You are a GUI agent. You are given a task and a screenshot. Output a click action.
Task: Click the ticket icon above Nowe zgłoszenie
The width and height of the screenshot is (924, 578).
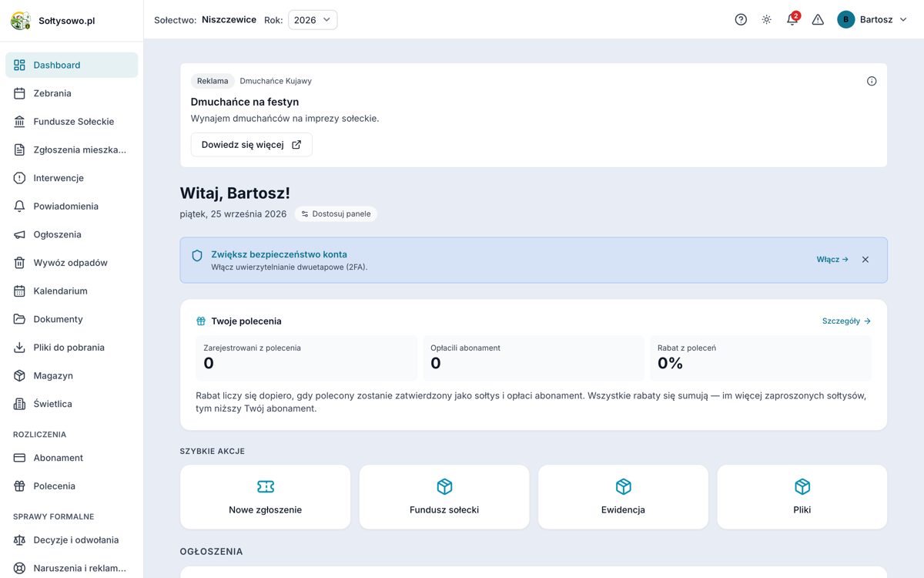266,486
